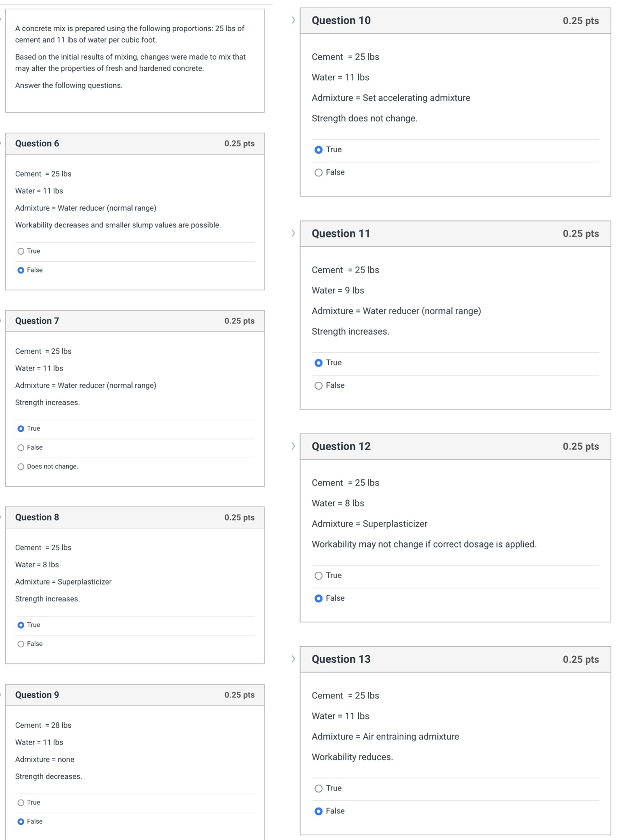Click the selected True option in Question 8

pos(21,625)
